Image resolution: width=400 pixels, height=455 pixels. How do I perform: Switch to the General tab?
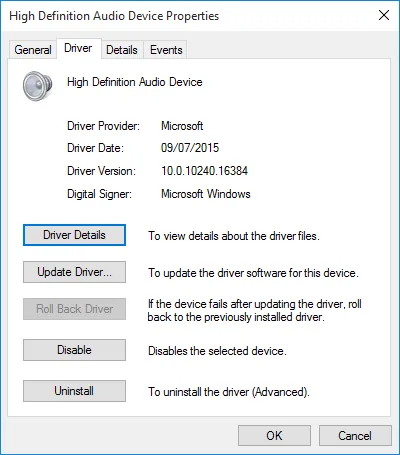pyautogui.click(x=33, y=50)
